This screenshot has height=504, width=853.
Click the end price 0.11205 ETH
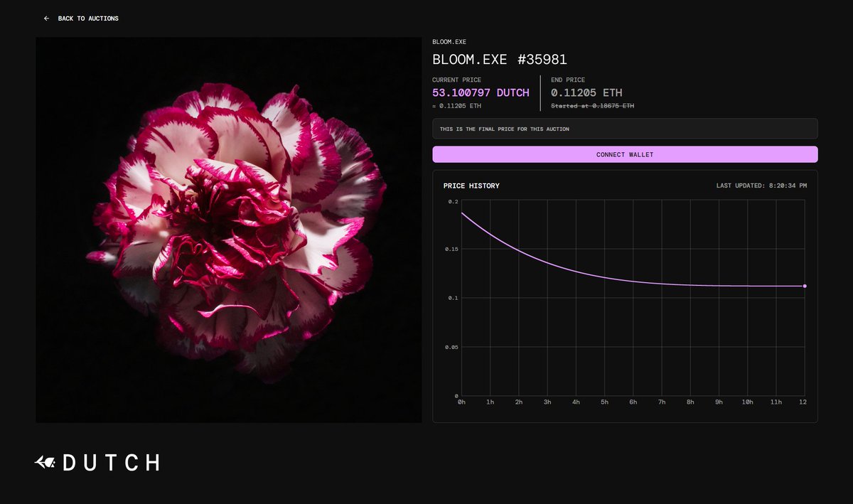click(586, 92)
